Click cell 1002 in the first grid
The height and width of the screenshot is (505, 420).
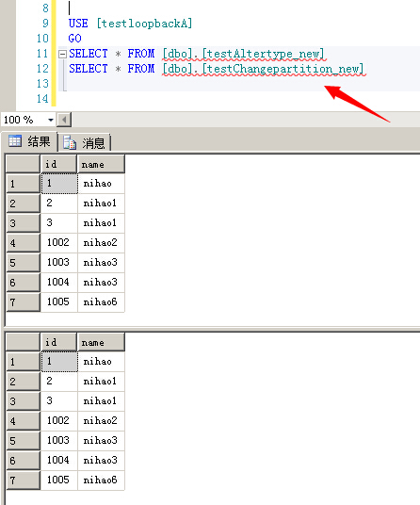(59, 242)
